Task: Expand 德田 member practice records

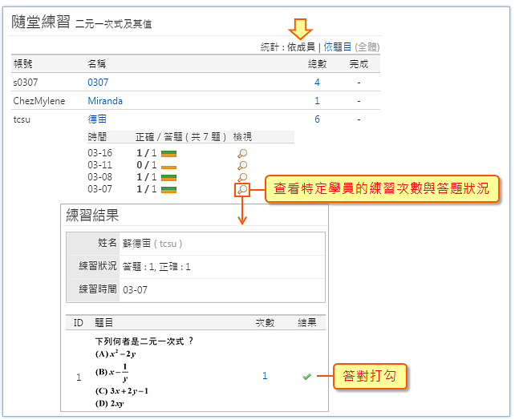Action: (x=97, y=119)
